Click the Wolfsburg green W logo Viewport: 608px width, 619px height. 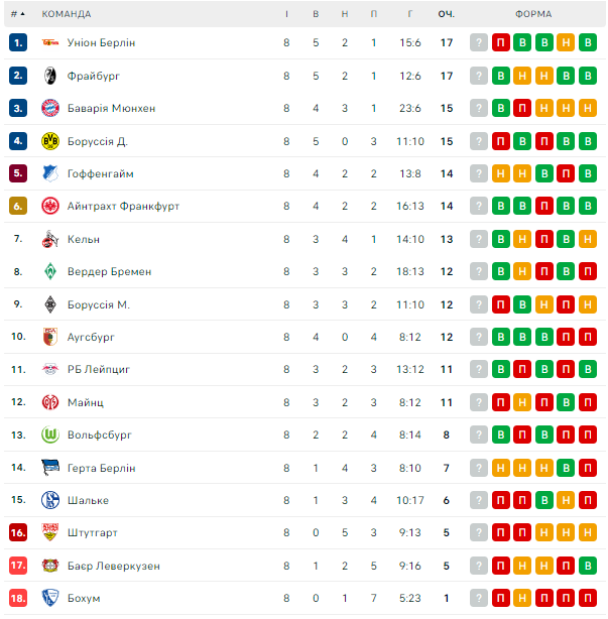tap(50, 435)
